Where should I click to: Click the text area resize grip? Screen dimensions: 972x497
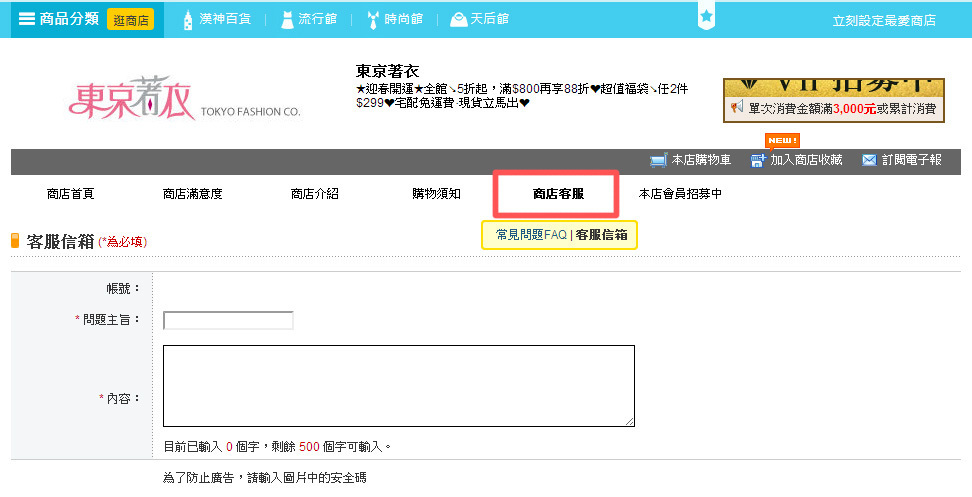(629, 421)
